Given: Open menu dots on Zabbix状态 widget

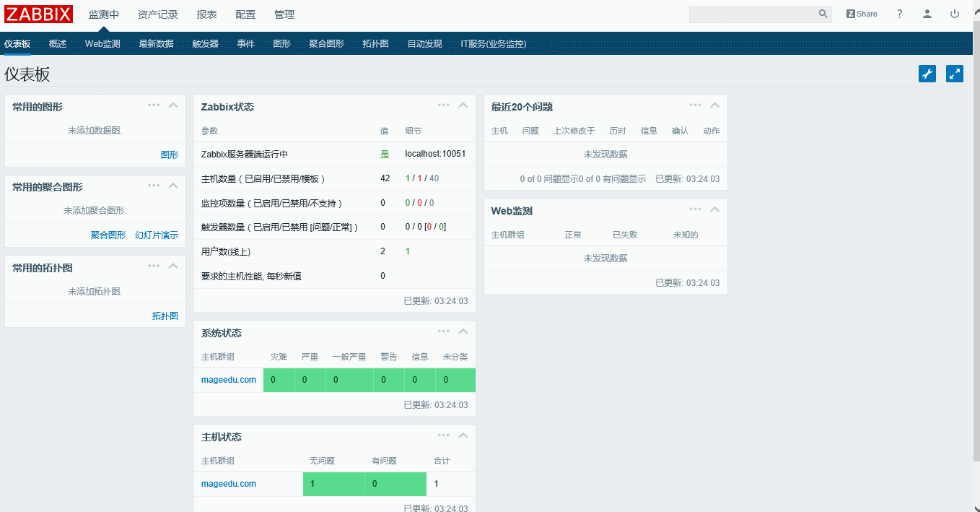Looking at the screenshot, I should click(444, 105).
